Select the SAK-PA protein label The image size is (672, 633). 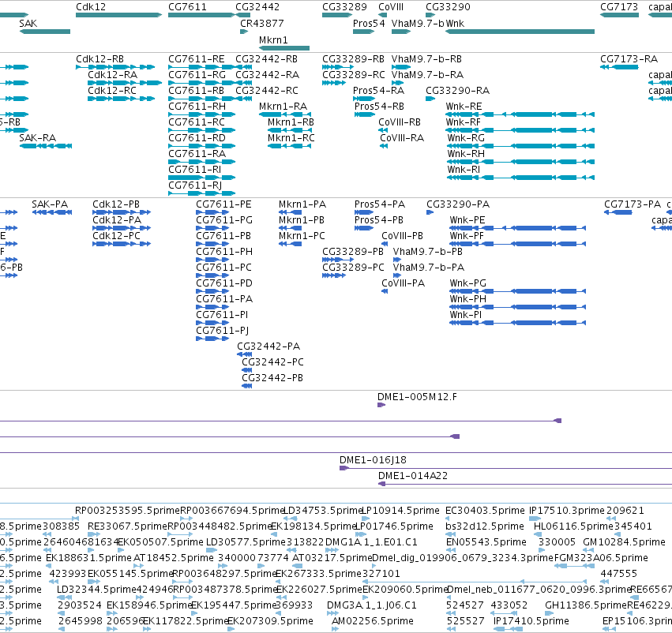50,204
